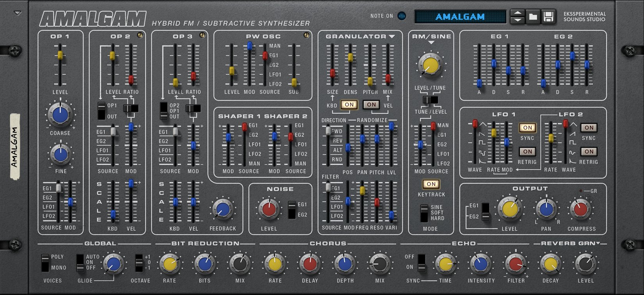Click the OP 1 COARSE knob
Screen dimensions: 644x295
click(60, 115)
